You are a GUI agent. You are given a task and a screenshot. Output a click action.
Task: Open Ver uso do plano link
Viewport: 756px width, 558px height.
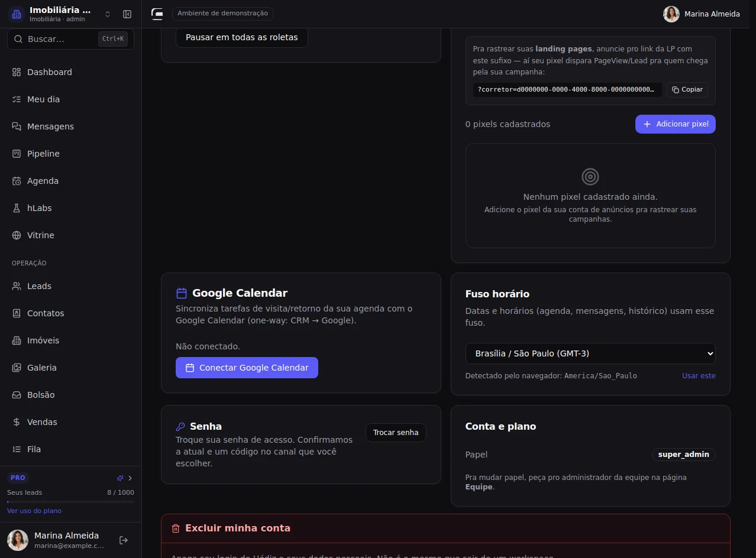(x=34, y=511)
